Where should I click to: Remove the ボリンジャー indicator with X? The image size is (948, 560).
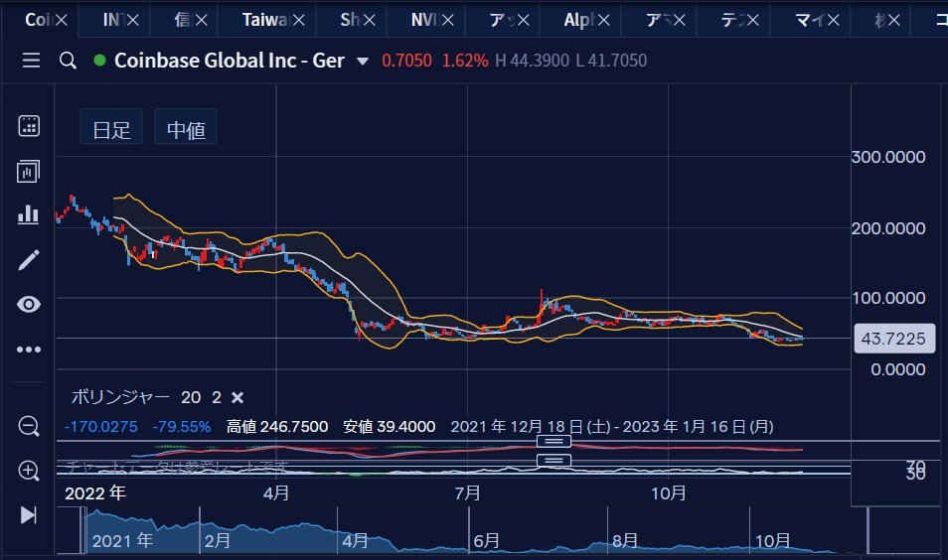[237, 397]
